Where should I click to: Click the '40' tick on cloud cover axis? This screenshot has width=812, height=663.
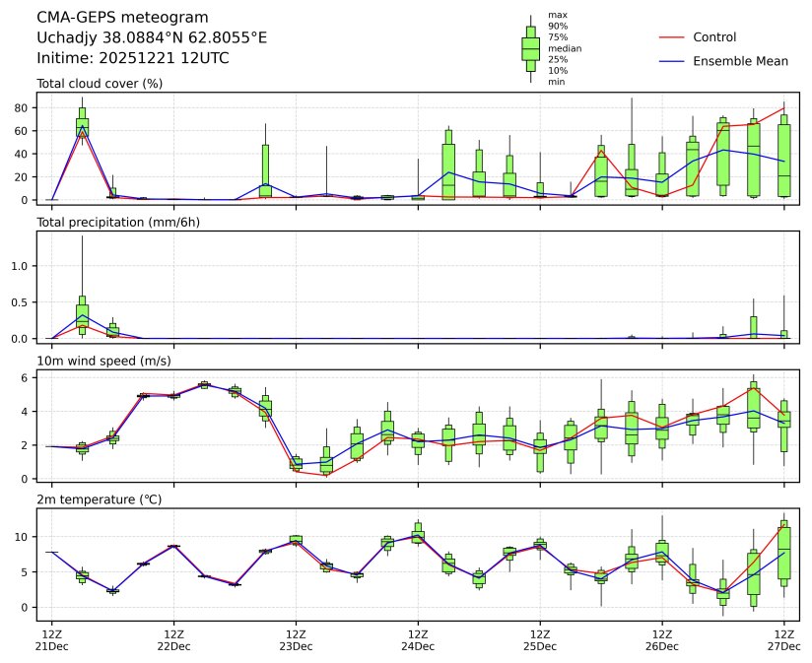(21, 155)
